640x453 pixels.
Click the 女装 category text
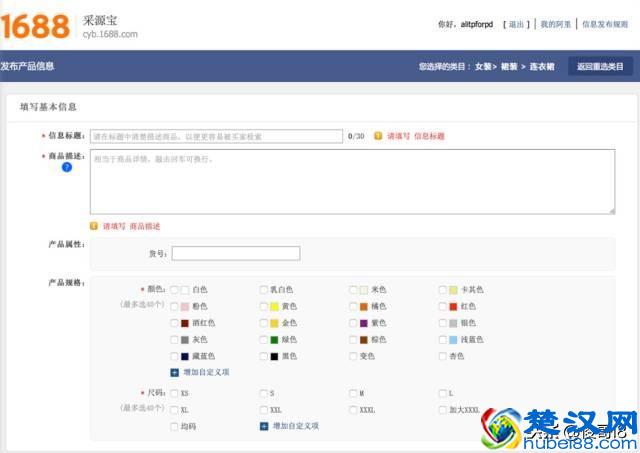click(483, 67)
